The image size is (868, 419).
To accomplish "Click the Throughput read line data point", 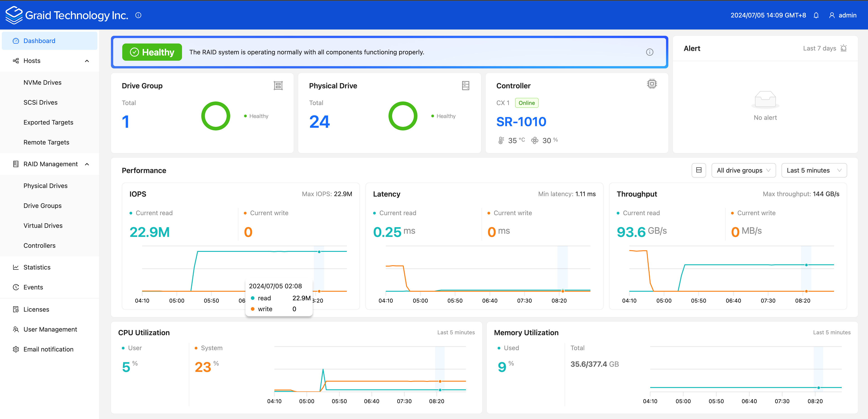I will coord(806,265).
